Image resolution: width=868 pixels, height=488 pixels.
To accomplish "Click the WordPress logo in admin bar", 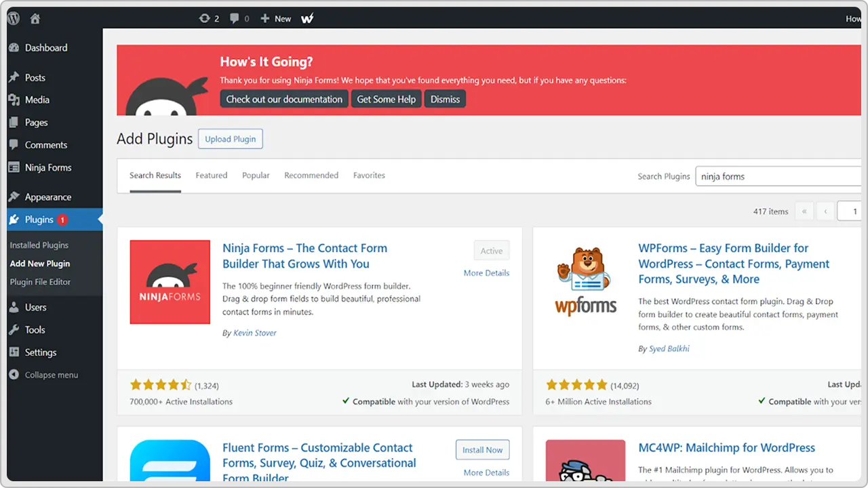I will (x=14, y=19).
